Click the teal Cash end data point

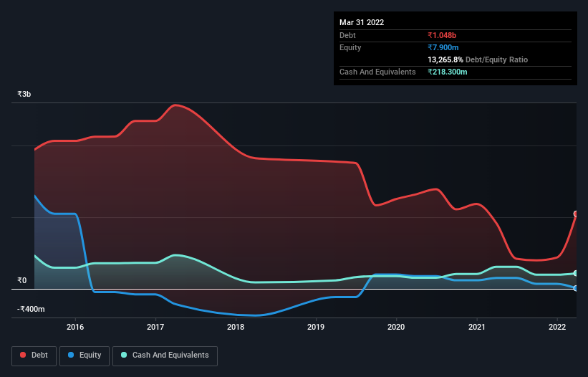coord(576,273)
